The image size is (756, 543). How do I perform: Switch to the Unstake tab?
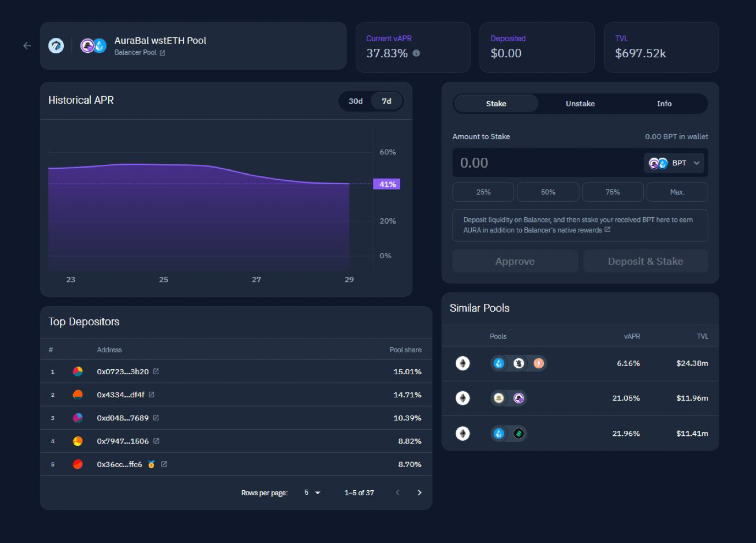point(580,104)
